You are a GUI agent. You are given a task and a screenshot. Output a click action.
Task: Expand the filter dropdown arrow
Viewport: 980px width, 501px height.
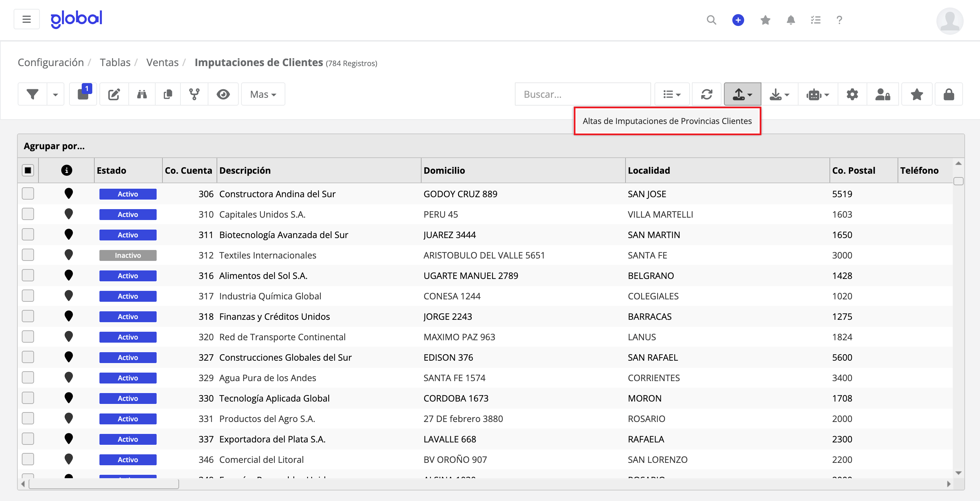[56, 94]
